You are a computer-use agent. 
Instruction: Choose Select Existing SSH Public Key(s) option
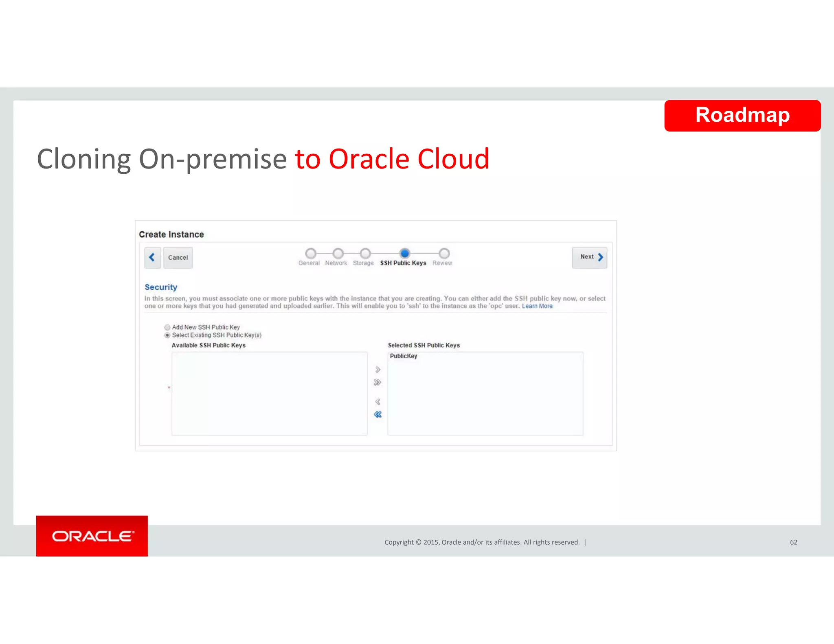click(167, 335)
